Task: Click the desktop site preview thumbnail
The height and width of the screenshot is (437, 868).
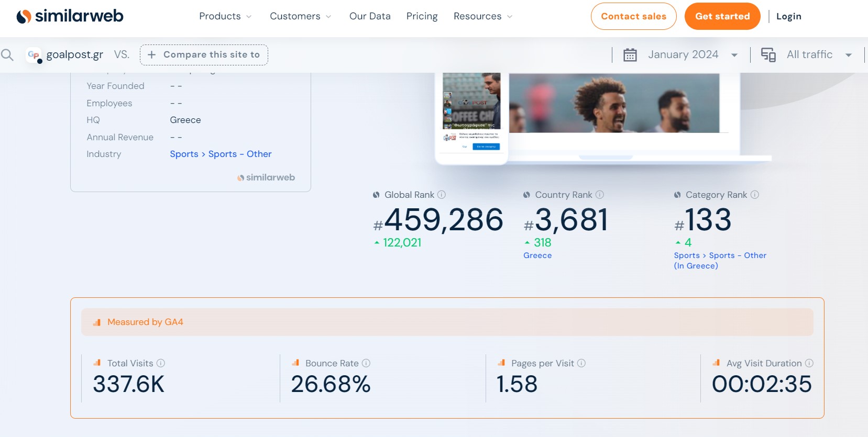Action: point(614,103)
